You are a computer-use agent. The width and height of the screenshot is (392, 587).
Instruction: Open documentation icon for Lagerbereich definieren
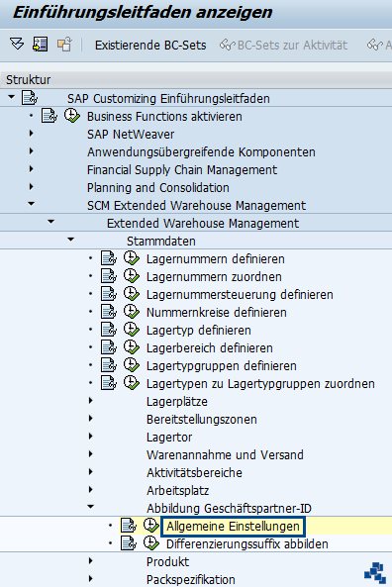tap(109, 347)
